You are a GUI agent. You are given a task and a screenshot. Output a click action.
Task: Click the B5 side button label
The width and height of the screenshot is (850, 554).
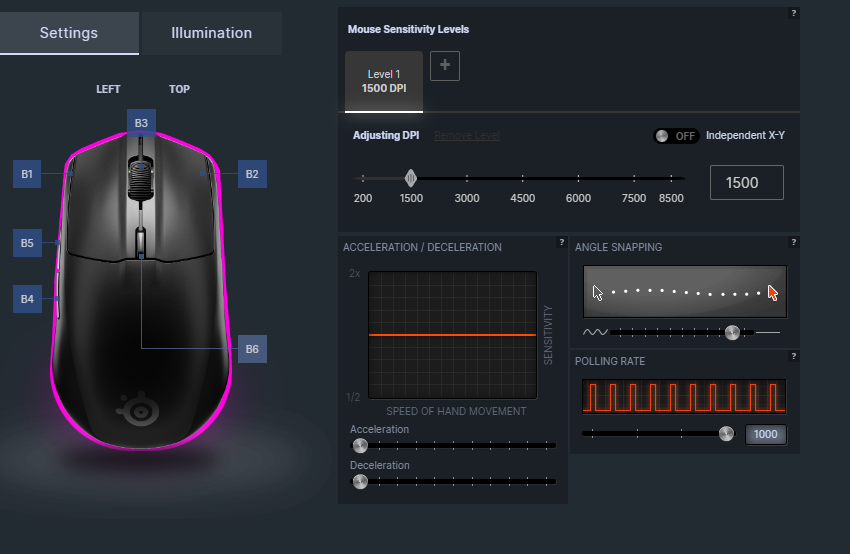(x=27, y=243)
